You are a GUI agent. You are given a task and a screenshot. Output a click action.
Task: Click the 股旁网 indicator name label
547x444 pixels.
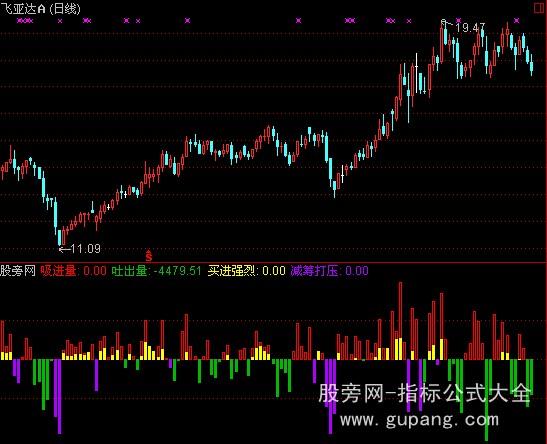18,271
